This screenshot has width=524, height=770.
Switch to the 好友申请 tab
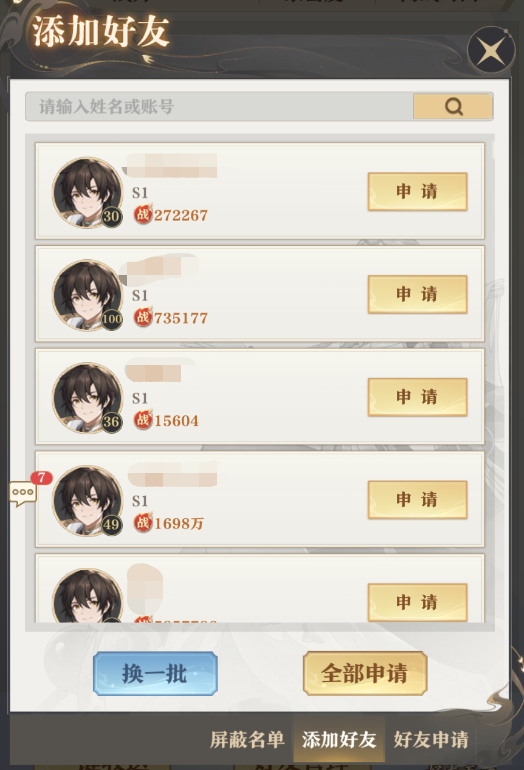coord(431,740)
